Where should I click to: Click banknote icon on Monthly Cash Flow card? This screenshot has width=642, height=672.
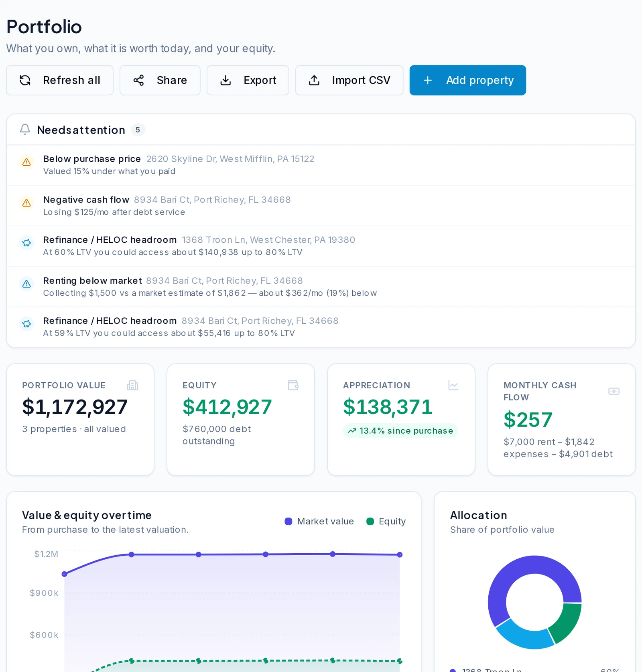point(614,391)
